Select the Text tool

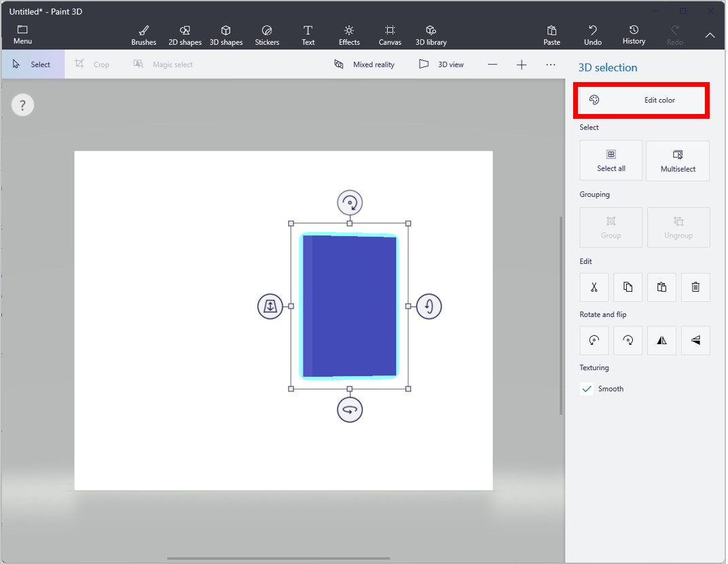pos(308,34)
